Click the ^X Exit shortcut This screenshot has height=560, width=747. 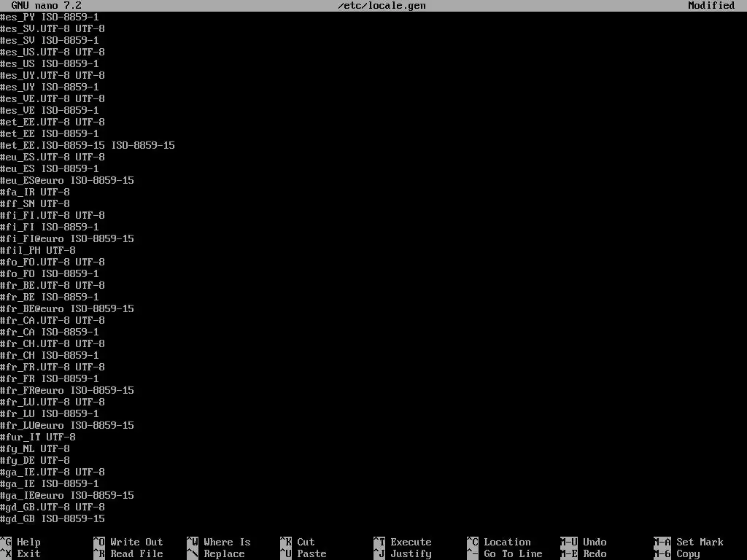click(x=20, y=554)
